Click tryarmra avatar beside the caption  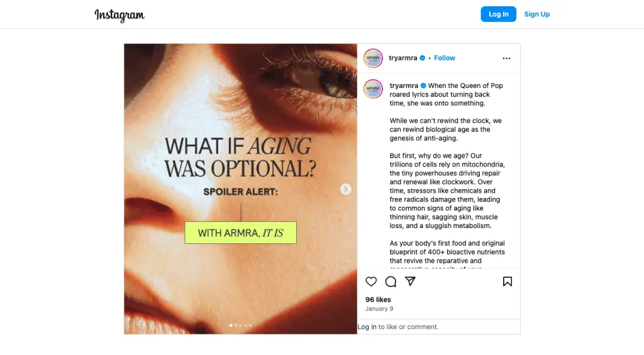point(373,89)
